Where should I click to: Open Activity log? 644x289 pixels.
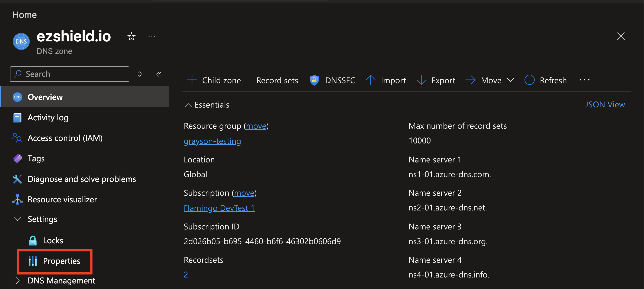tap(48, 117)
